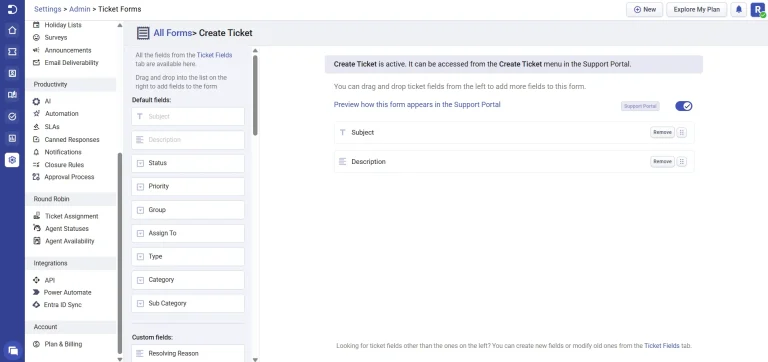Open the approvals checkmark icon in left rail
Screen dimensions: 768x362
pos(12,117)
